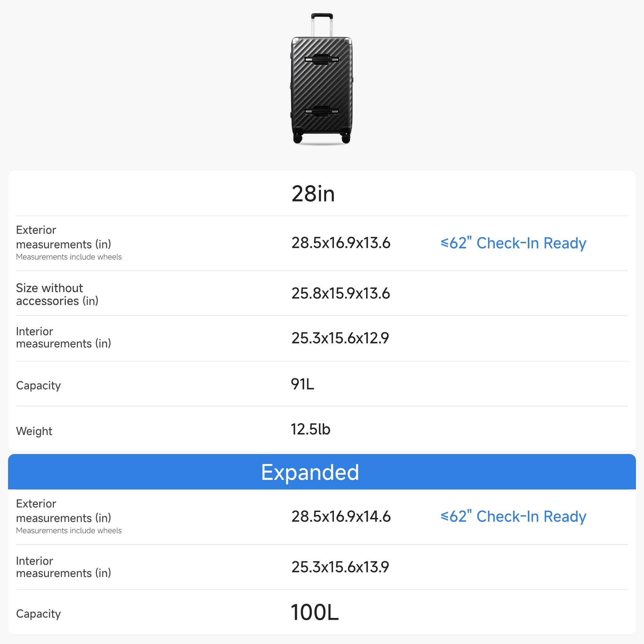This screenshot has height=644, width=644.
Task: Click the Weight row label
Action: coord(34,431)
